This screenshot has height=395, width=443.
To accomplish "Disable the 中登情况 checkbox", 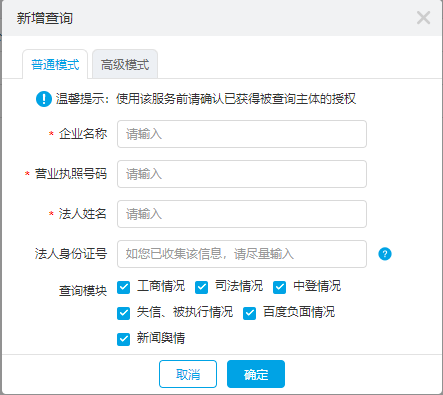I will point(279,287).
